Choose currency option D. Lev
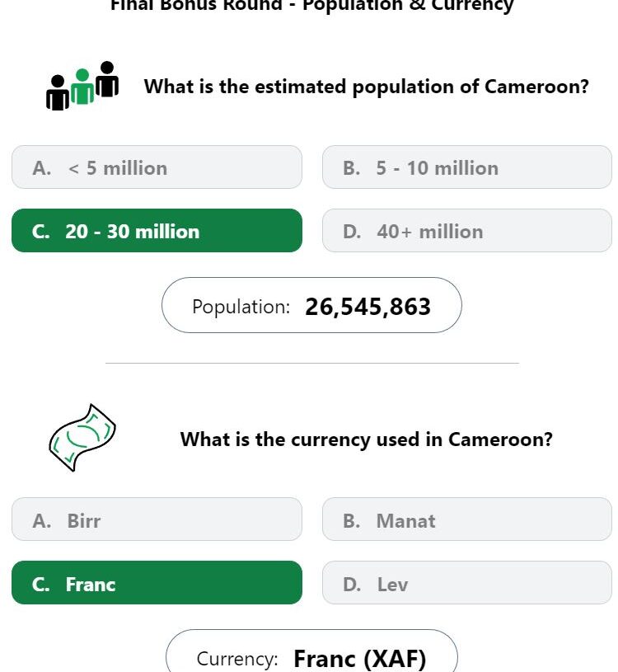Image resolution: width=618 pixels, height=672 pixels. pyautogui.click(x=467, y=582)
